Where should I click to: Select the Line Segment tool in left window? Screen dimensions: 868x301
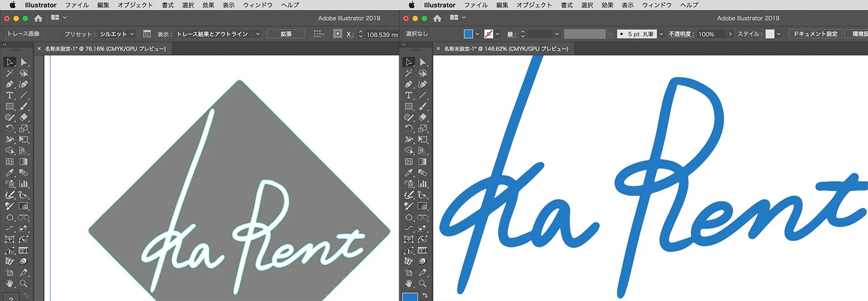pyautogui.click(x=24, y=95)
